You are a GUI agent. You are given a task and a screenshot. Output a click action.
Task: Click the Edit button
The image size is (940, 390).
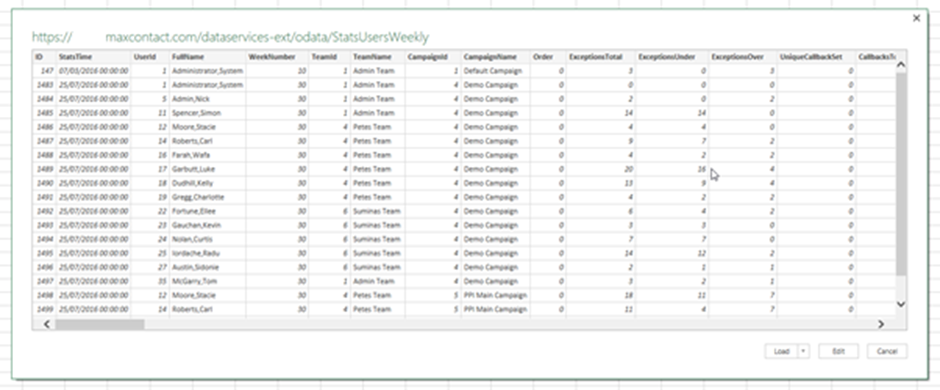pyautogui.click(x=838, y=351)
